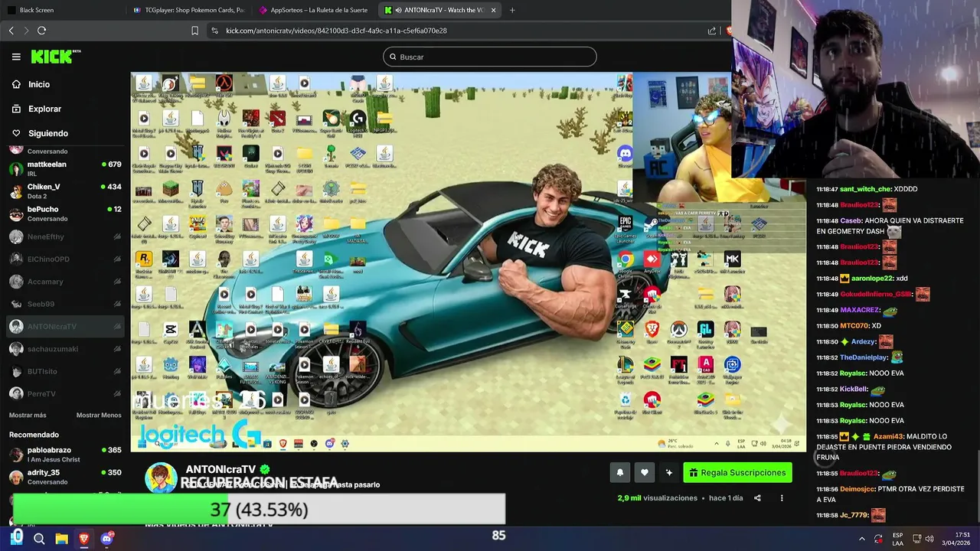Switch to the AppSorteos tab

pos(314,10)
